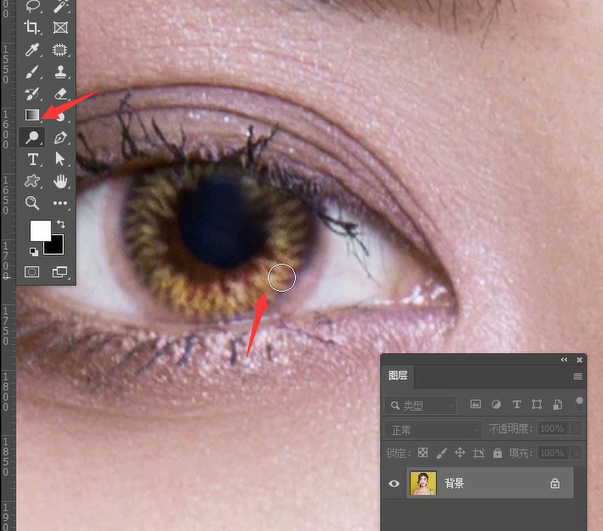
Task: Select the Clone Stamp tool
Action: [x=60, y=72]
